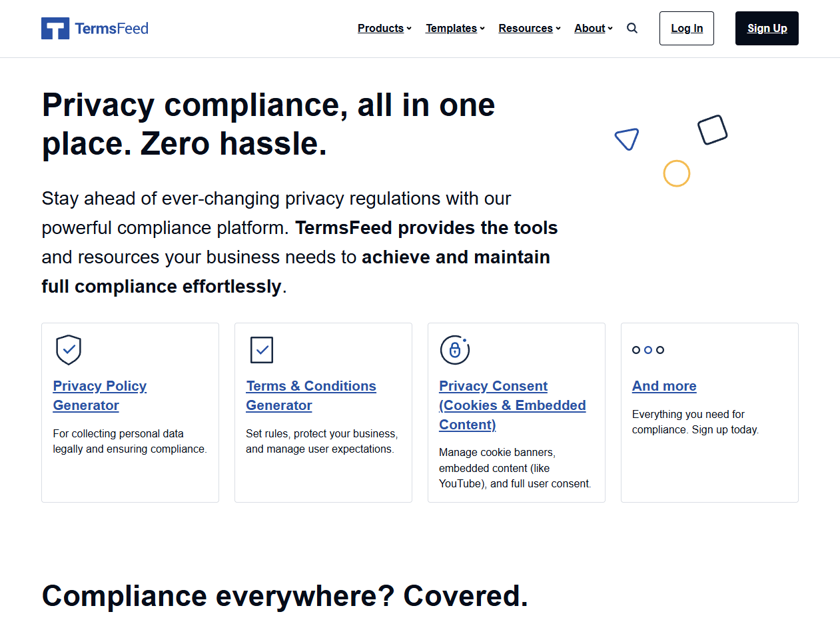Expand the Templates dropdown menu

click(x=455, y=28)
